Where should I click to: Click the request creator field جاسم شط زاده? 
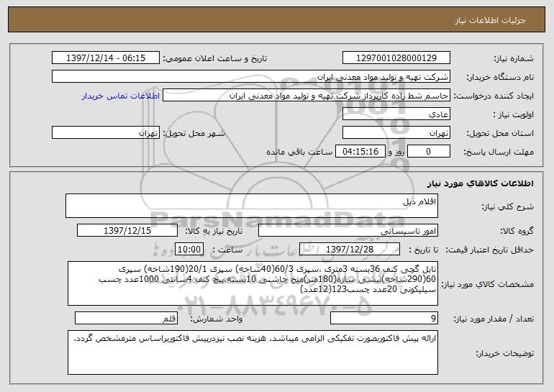coord(306,96)
